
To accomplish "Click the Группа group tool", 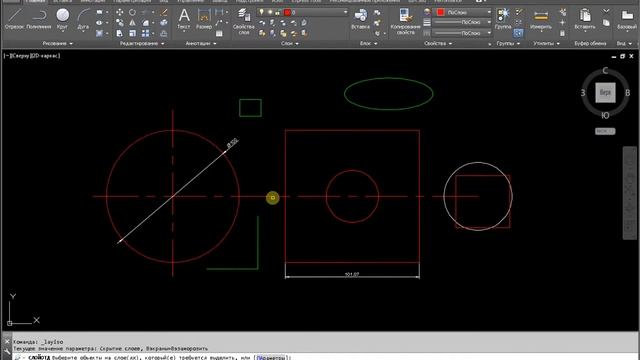I will coord(502,18).
